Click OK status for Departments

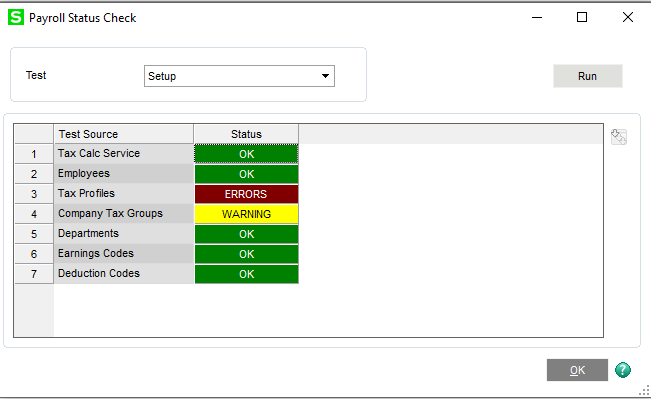tap(247, 234)
